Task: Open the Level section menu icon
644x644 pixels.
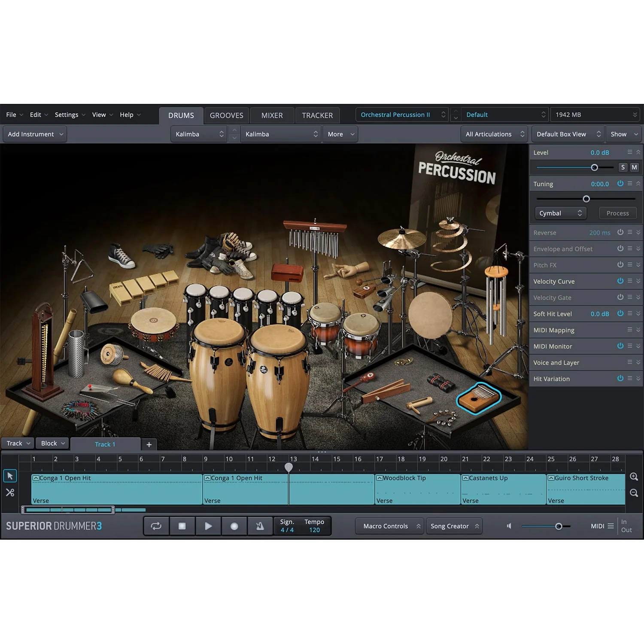Action: click(630, 152)
